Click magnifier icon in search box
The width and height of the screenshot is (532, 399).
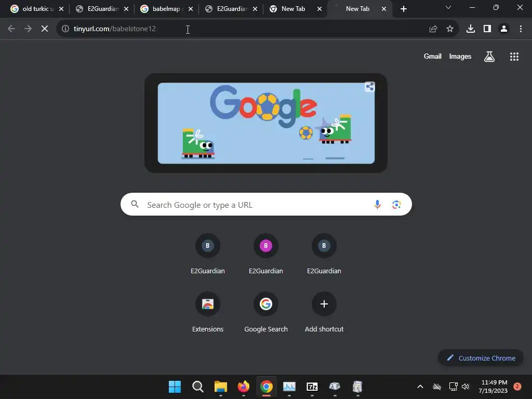tap(135, 204)
